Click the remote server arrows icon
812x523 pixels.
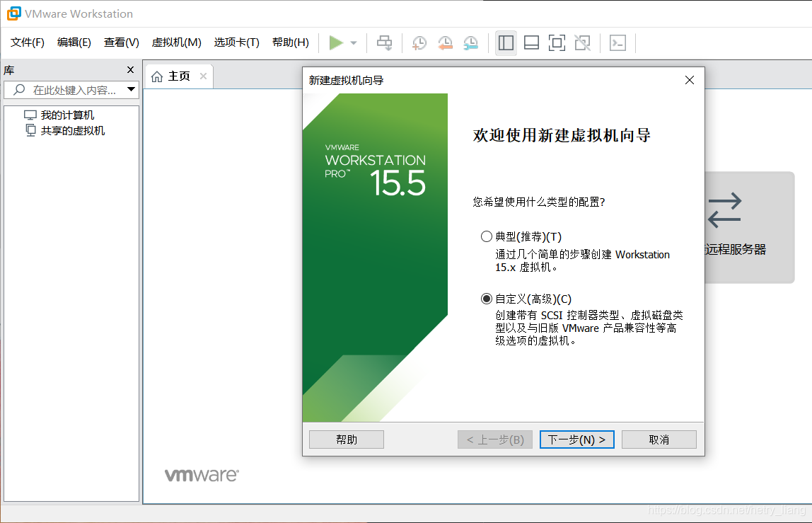point(724,210)
